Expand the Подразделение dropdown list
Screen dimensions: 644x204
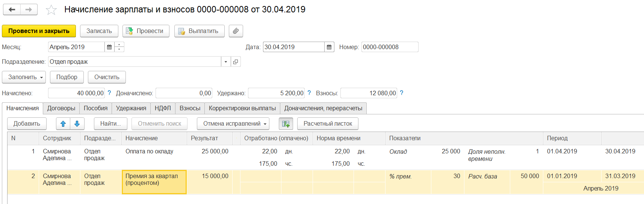(226, 62)
